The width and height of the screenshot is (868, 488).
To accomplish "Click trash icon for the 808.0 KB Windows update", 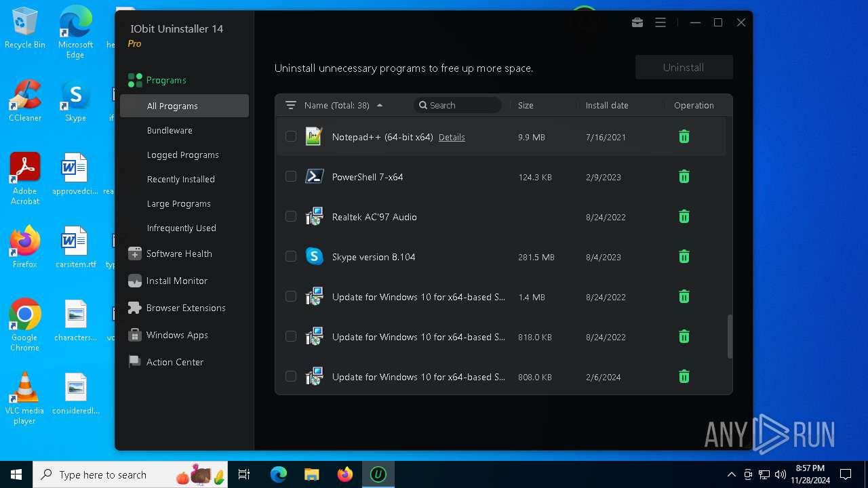I will [x=684, y=377].
